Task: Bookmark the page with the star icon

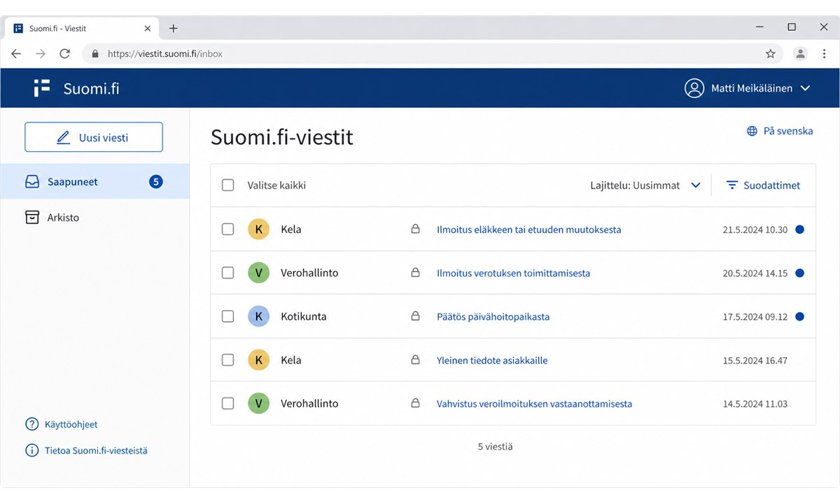Action: [771, 53]
